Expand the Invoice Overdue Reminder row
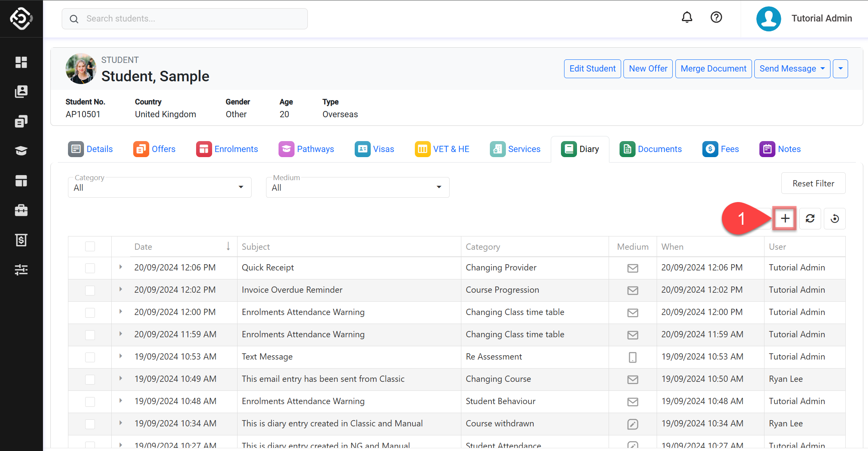The width and height of the screenshot is (868, 451). (x=121, y=289)
